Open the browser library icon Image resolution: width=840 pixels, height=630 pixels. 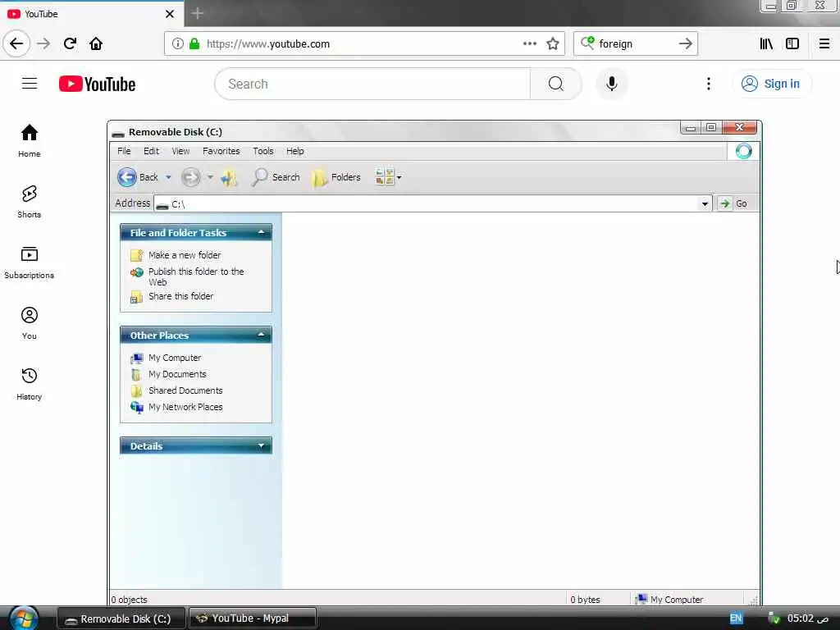point(766,43)
